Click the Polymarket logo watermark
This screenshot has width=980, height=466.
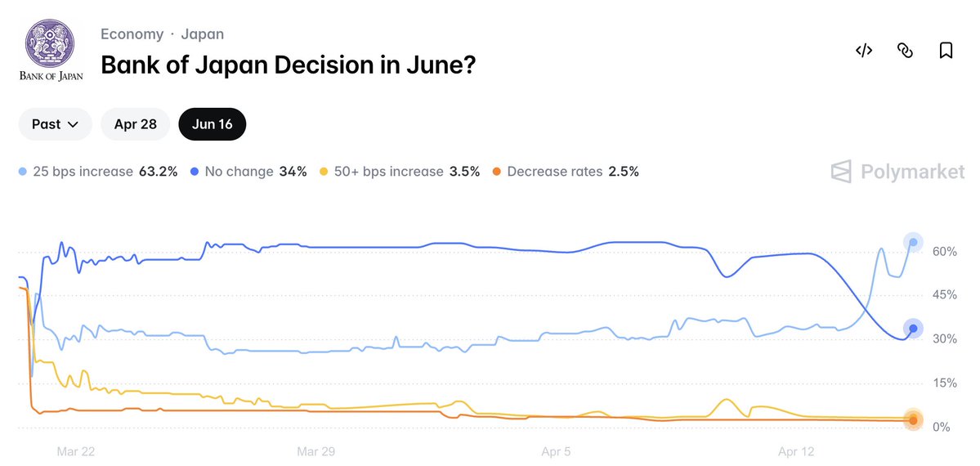pyautogui.click(x=897, y=172)
